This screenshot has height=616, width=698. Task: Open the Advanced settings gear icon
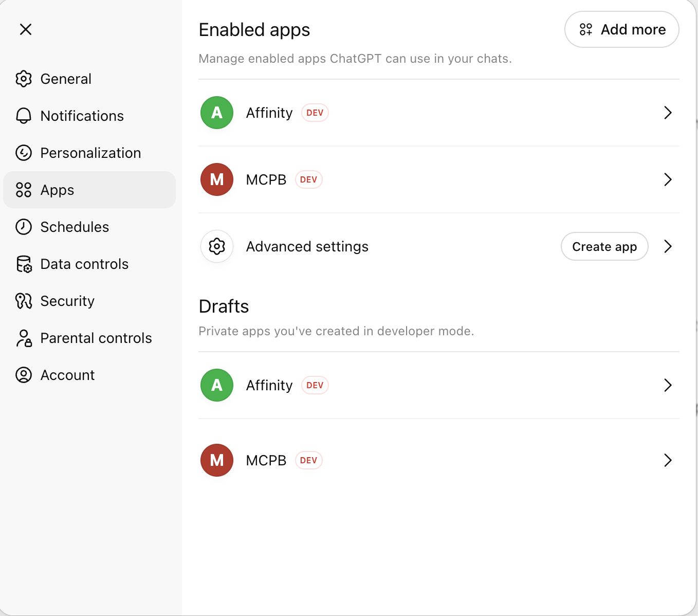[x=216, y=246]
